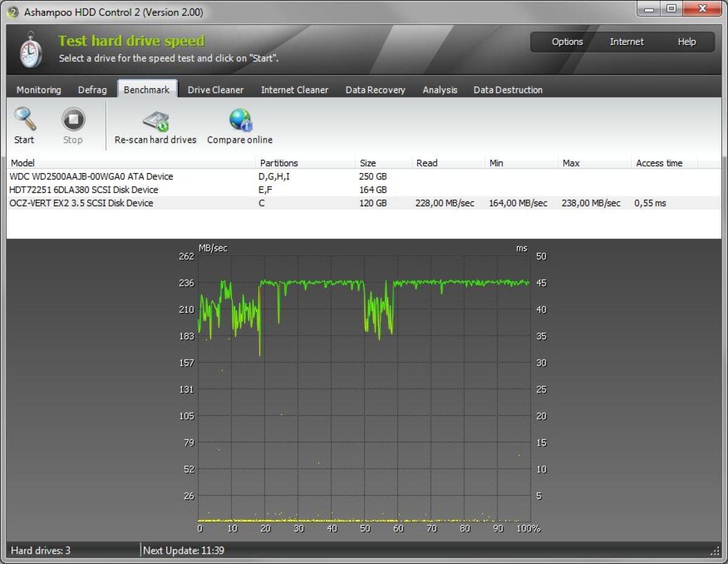Click the stopwatch icon in the header
The image size is (728, 564).
29,50
